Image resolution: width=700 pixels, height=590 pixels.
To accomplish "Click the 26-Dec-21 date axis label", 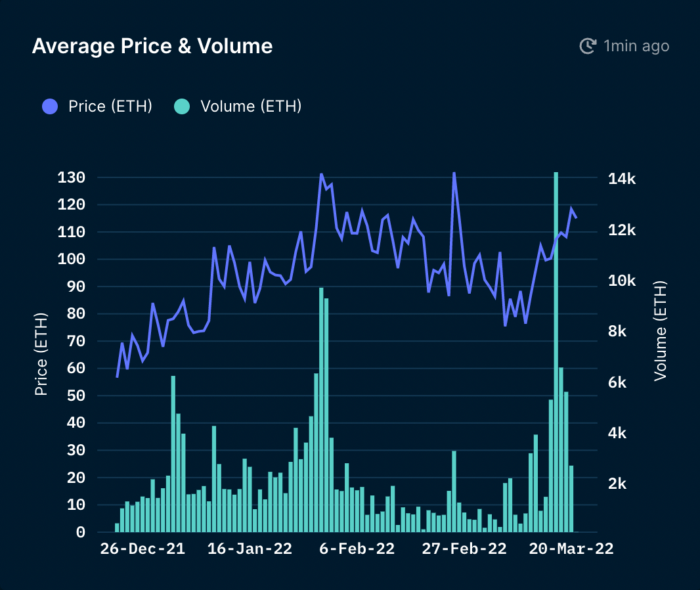I will coord(142,549).
